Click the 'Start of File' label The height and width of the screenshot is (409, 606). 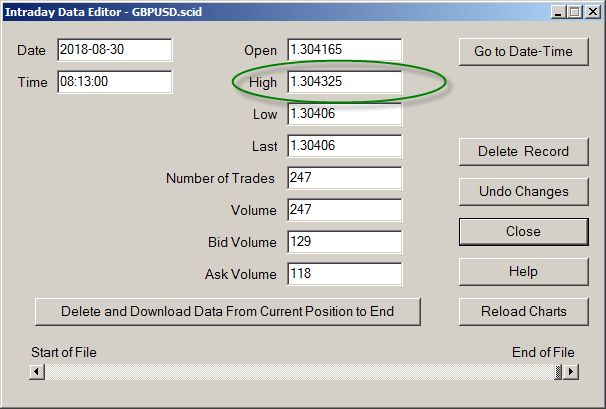coord(64,353)
